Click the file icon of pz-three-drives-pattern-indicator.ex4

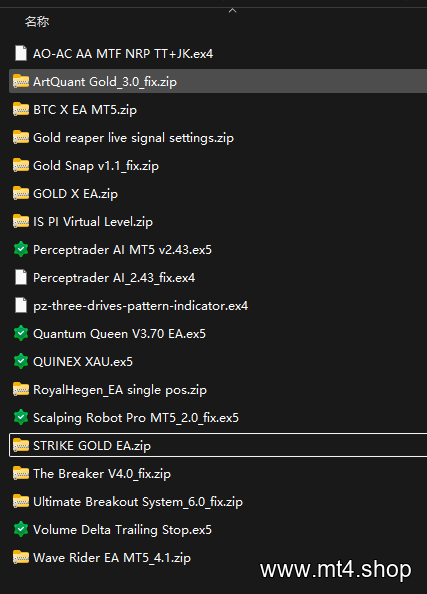click(x=21, y=306)
